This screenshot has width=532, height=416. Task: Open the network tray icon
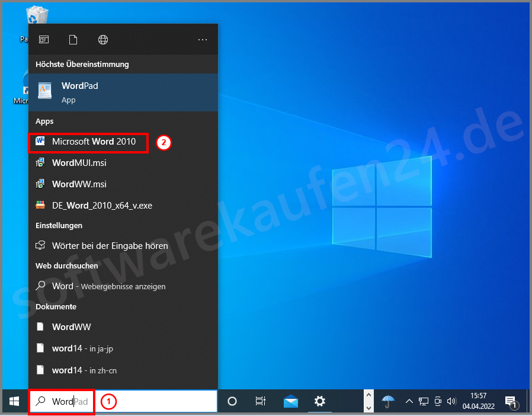click(x=424, y=401)
